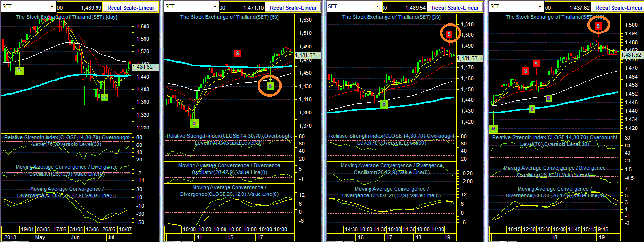Click the rightmost B buy marker in the rightmost chart
This screenshot has height=242, width=644.
tap(549, 97)
